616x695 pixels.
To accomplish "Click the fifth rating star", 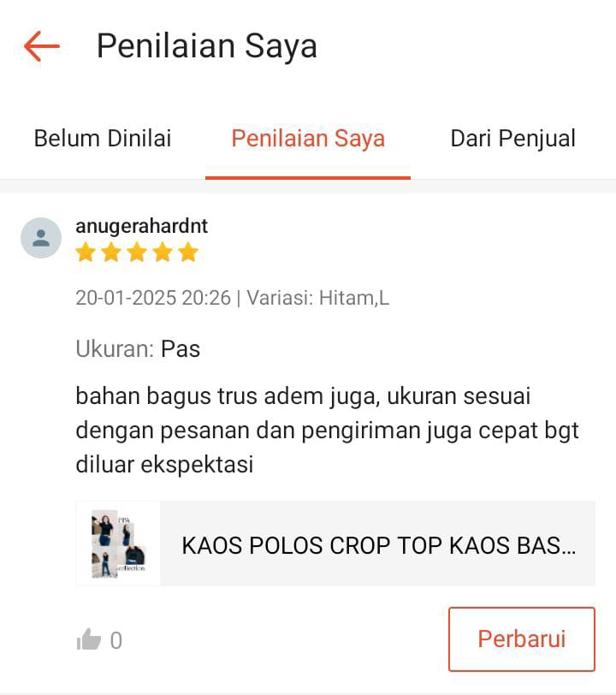I will [188, 252].
